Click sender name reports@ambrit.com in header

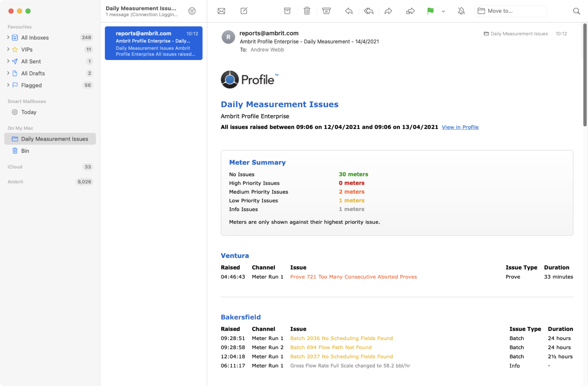269,33
